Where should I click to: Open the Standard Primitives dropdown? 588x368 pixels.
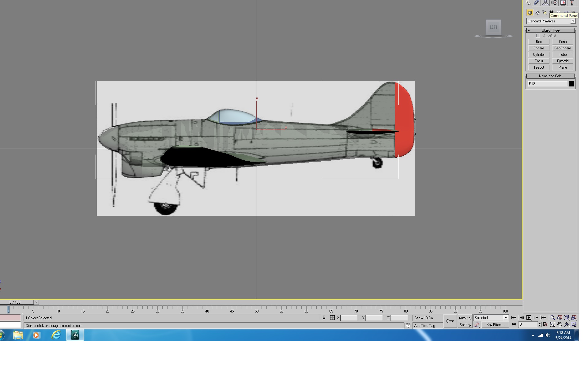(551, 21)
